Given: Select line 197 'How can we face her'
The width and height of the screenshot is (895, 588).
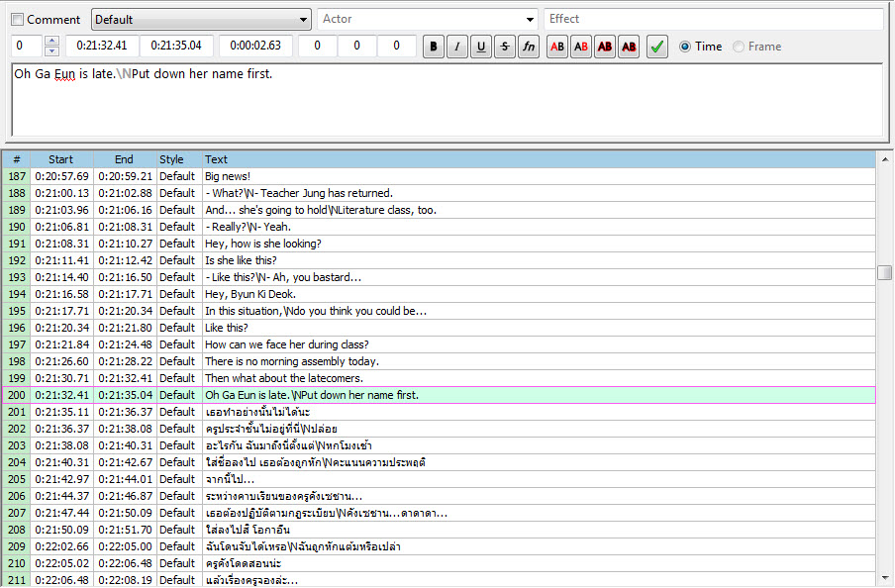Looking at the screenshot, I should (439, 344).
